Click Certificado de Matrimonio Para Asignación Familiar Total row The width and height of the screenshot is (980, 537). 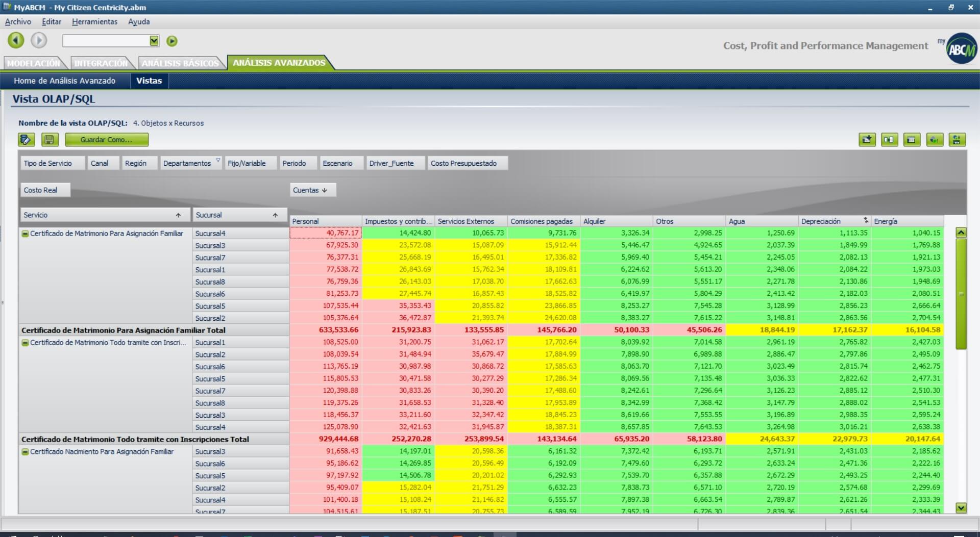[154, 330]
